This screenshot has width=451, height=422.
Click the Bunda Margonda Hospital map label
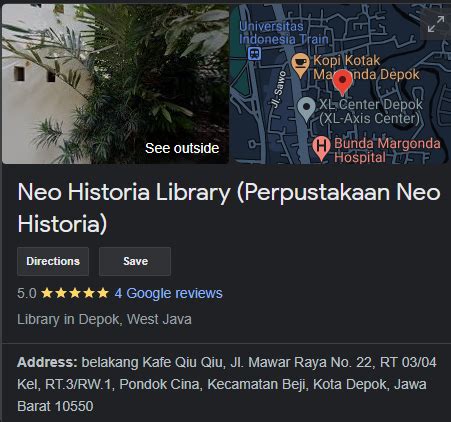coord(387,150)
